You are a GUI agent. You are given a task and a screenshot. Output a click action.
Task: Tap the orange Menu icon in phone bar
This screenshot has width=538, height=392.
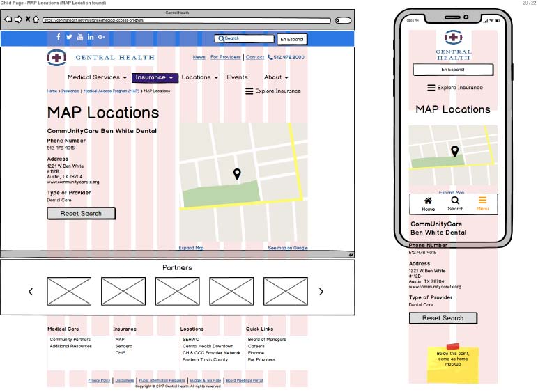tap(482, 200)
